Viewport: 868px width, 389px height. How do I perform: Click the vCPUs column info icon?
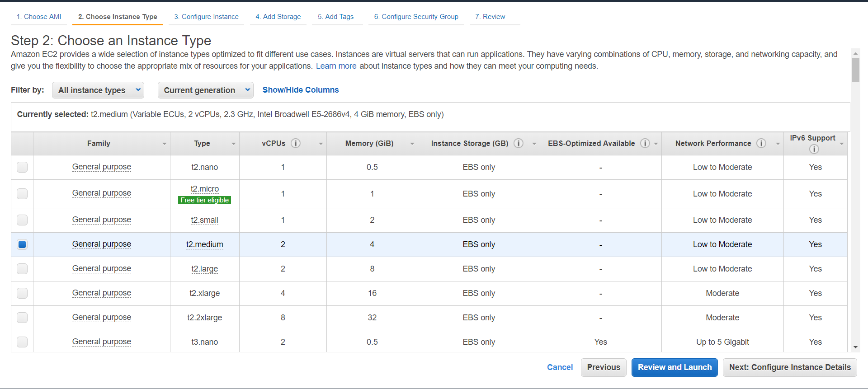(x=296, y=143)
